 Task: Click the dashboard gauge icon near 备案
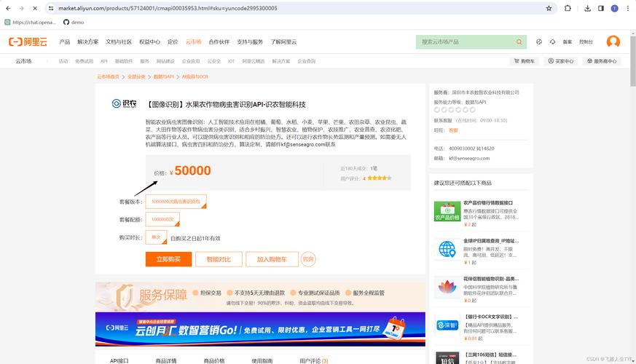pyautogui.click(x=538, y=41)
